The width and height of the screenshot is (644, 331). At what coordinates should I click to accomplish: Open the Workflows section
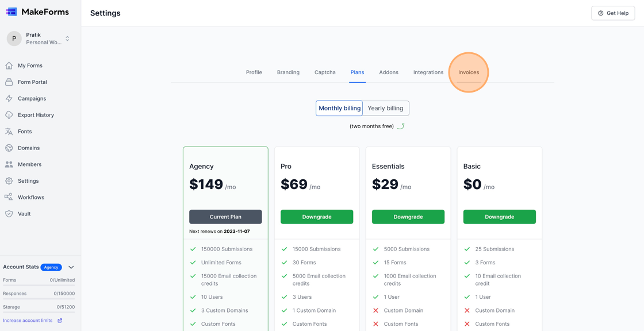click(31, 197)
